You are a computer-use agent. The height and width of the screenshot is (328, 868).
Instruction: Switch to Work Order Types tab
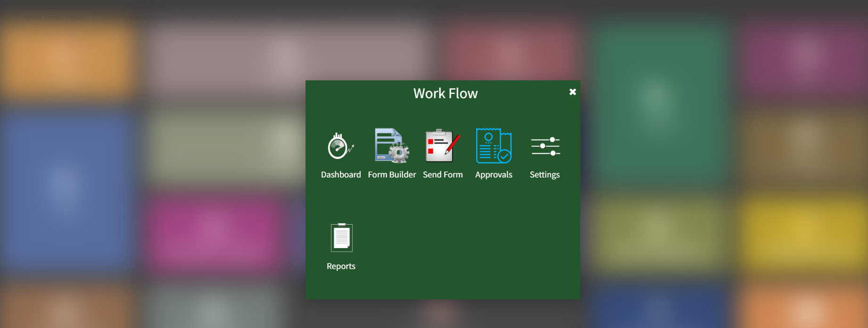55,18
